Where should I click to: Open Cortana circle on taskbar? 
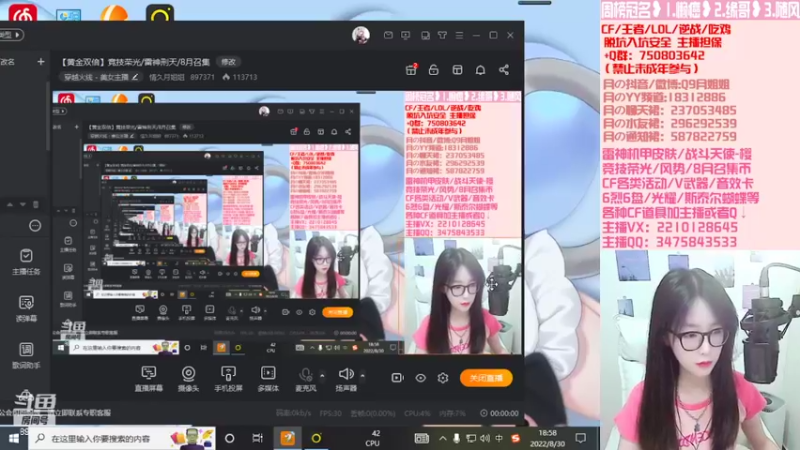point(230,438)
